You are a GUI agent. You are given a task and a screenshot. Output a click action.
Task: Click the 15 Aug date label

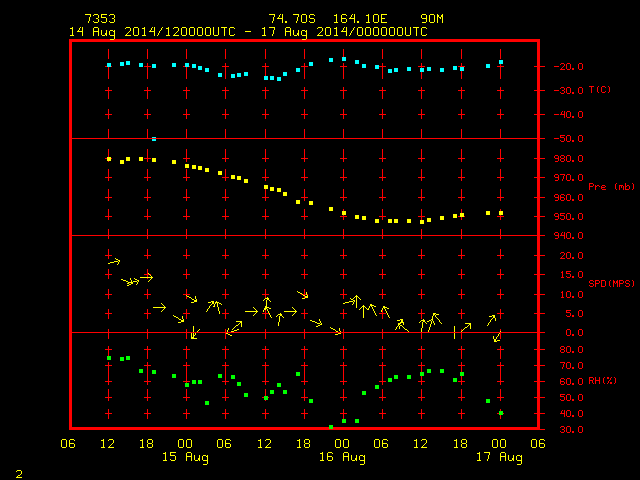[185, 457]
